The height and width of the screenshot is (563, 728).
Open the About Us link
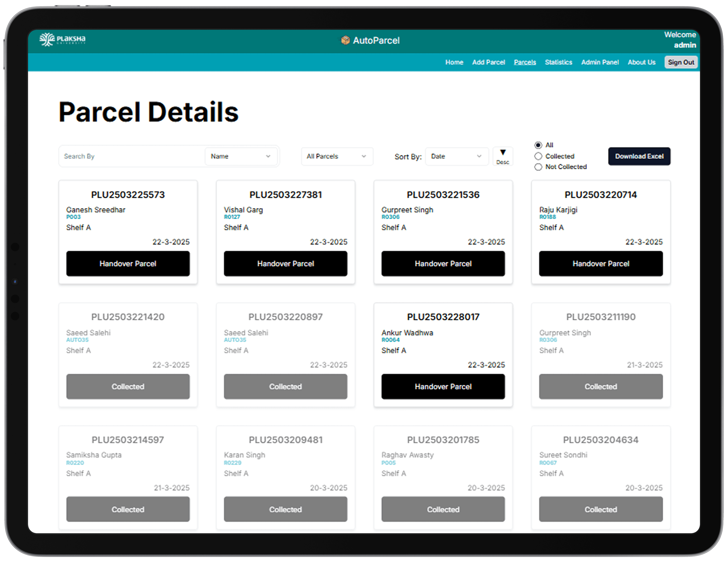(641, 62)
